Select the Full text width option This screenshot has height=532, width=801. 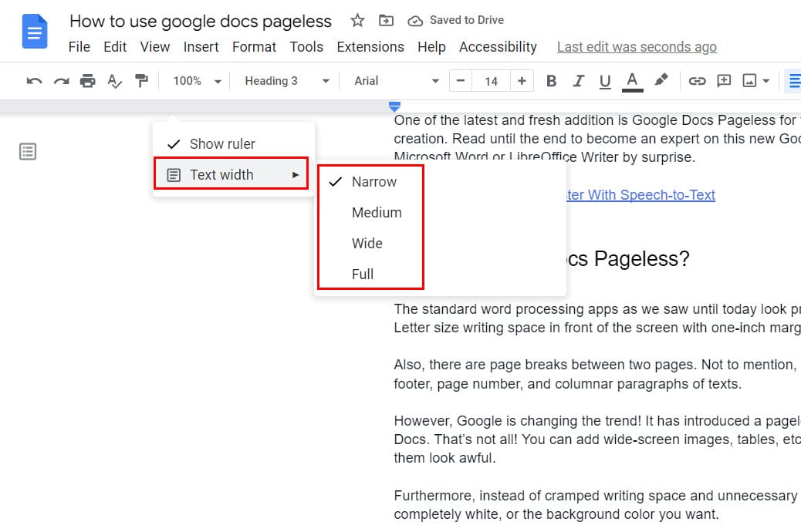[x=364, y=274]
